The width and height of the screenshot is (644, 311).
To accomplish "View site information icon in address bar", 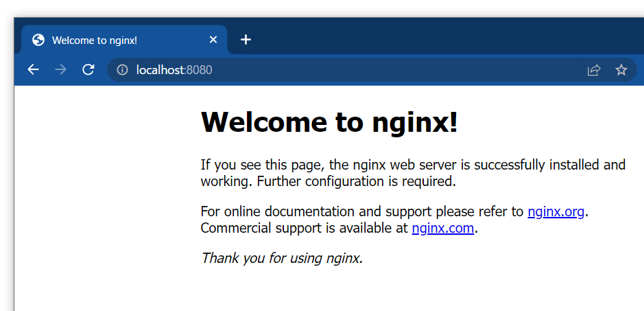I will pyautogui.click(x=122, y=70).
